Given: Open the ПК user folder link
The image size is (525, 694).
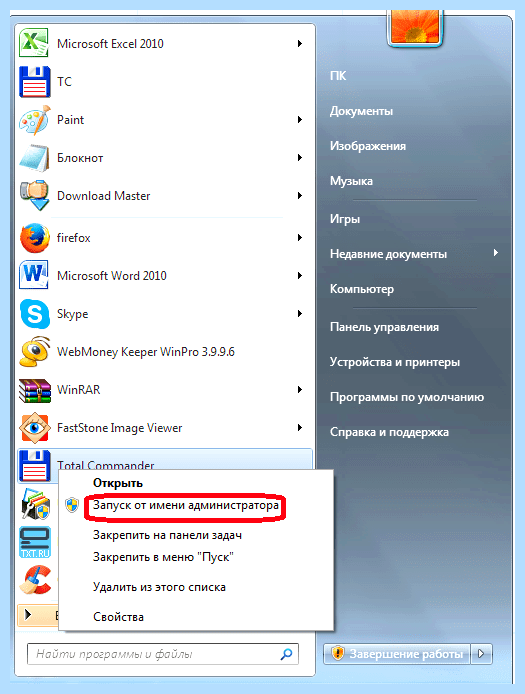Looking at the screenshot, I should (x=338, y=76).
